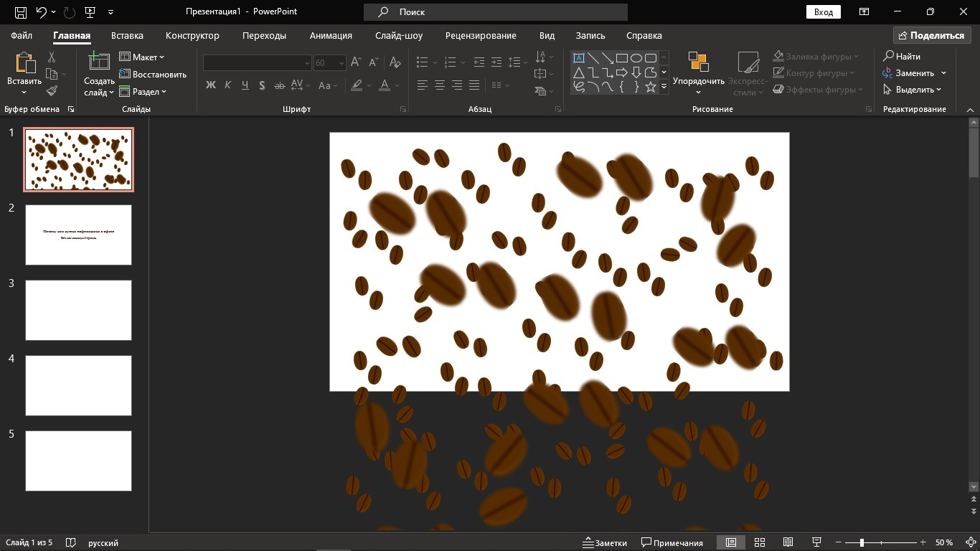Viewport: 980px width, 551px height.
Task: Open the Вставка ribbon tab
Action: [x=127, y=35]
